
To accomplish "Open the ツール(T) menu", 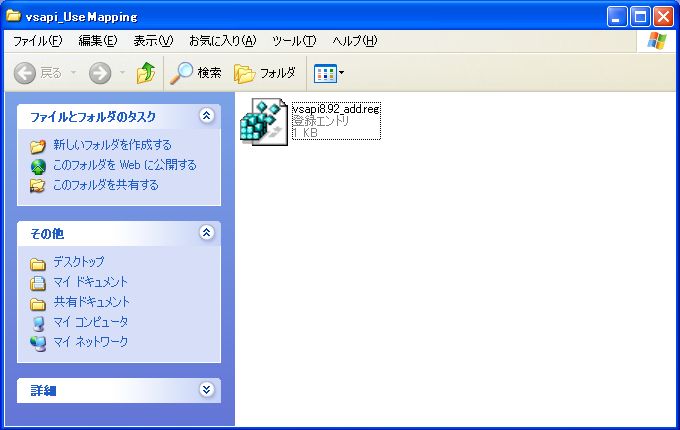I will 294,41.
